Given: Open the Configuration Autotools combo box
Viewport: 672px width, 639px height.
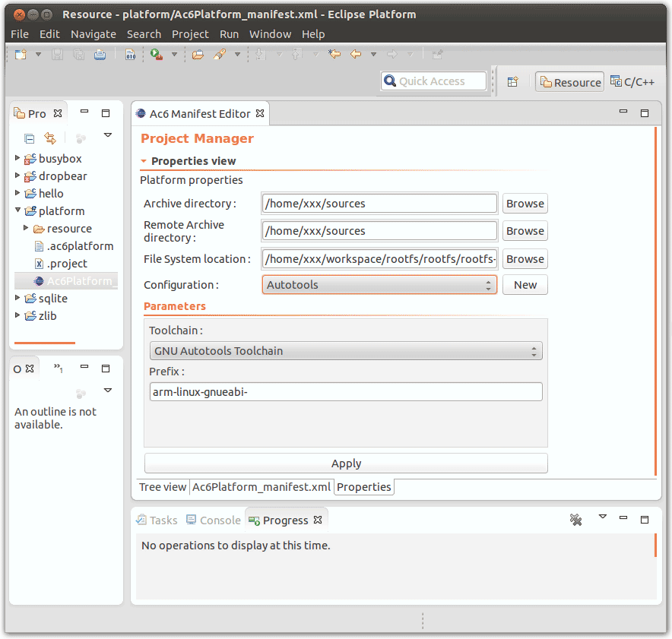Looking at the screenshot, I should pyautogui.click(x=379, y=285).
